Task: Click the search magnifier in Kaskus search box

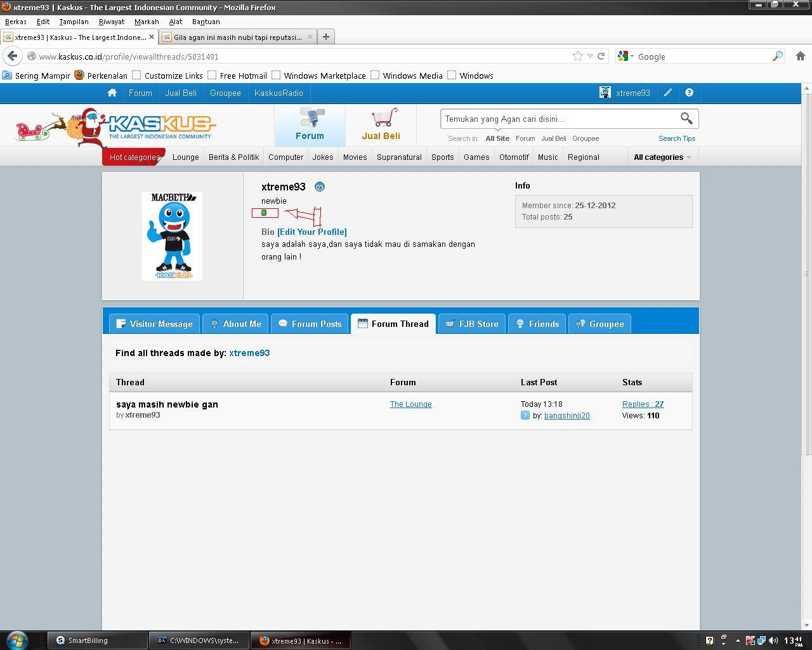Action: tap(686, 119)
